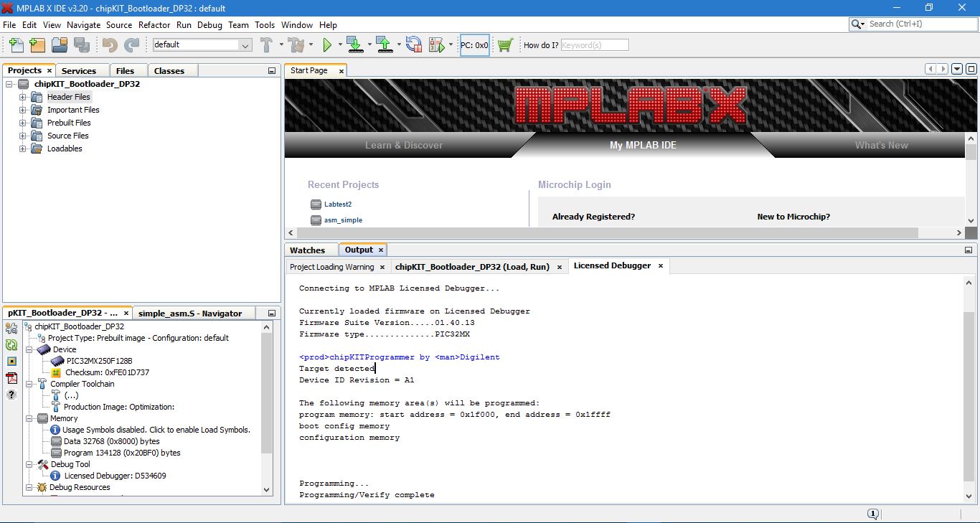The width and height of the screenshot is (980, 523).
Task: Click the Open Project folder icon
Action: coord(60,45)
